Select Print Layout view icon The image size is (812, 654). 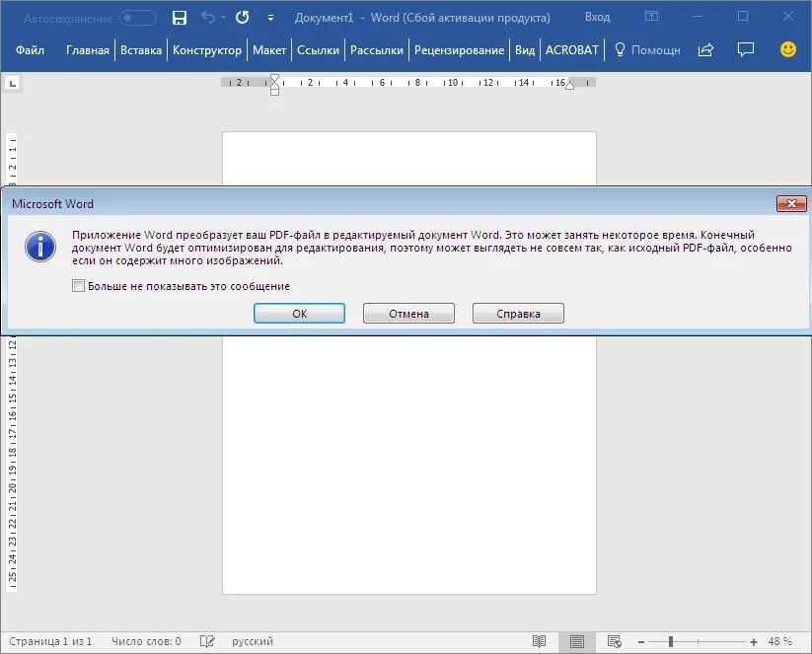[576, 641]
